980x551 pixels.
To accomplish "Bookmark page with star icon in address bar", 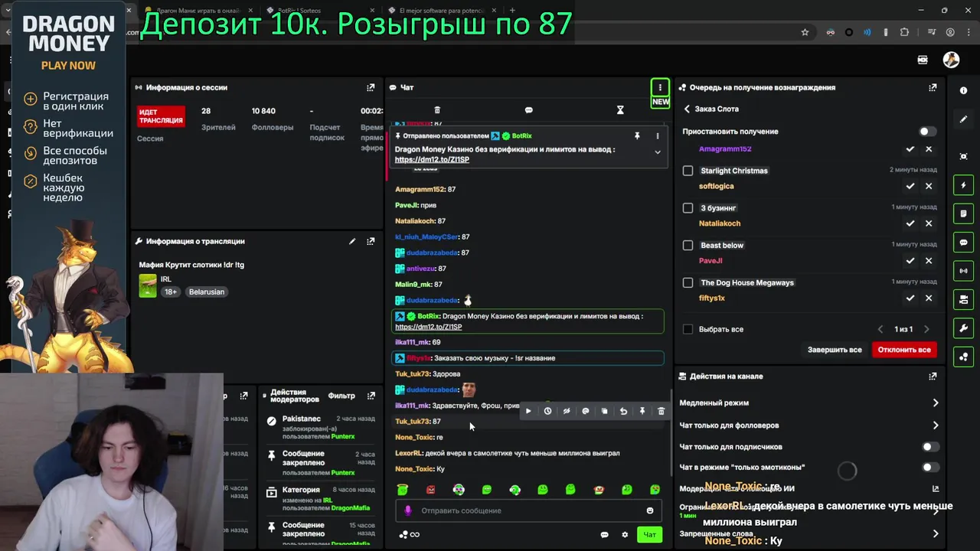I will (x=805, y=32).
